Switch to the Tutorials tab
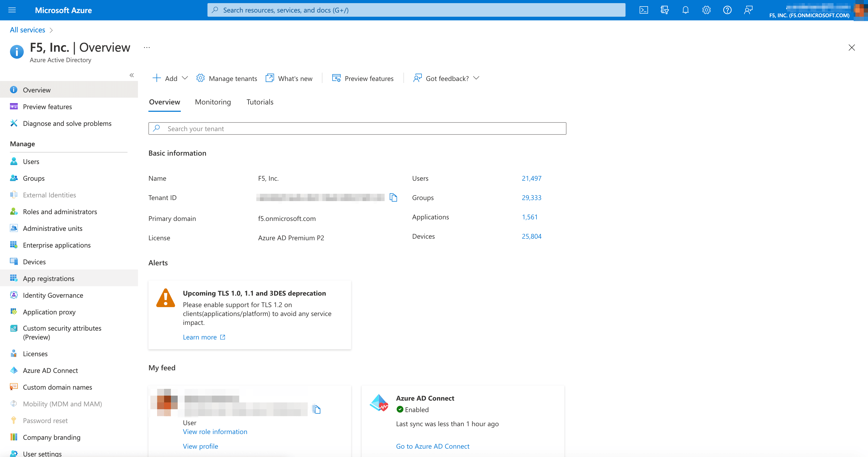This screenshot has height=457, width=868. click(259, 102)
